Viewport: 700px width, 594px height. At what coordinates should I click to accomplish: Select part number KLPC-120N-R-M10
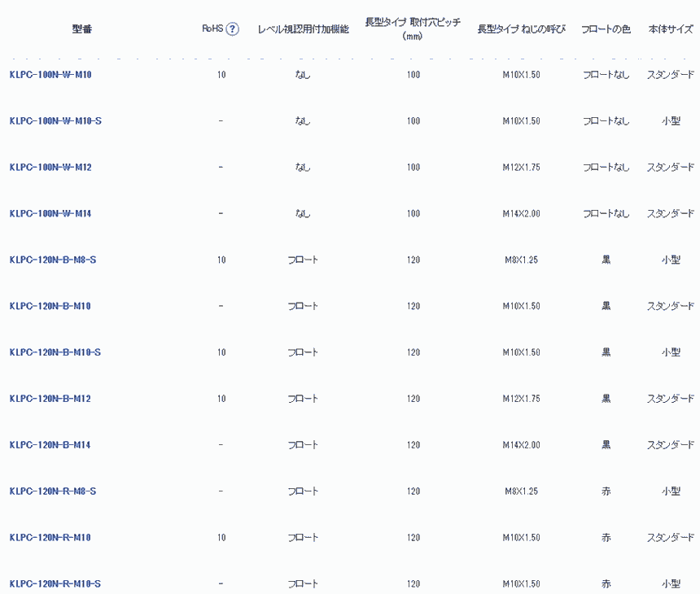point(50,538)
